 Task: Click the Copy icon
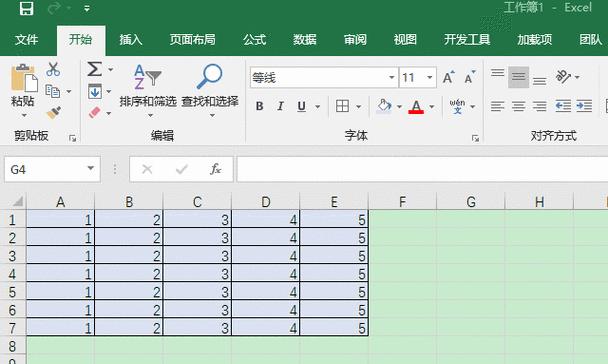click(x=53, y=91)
